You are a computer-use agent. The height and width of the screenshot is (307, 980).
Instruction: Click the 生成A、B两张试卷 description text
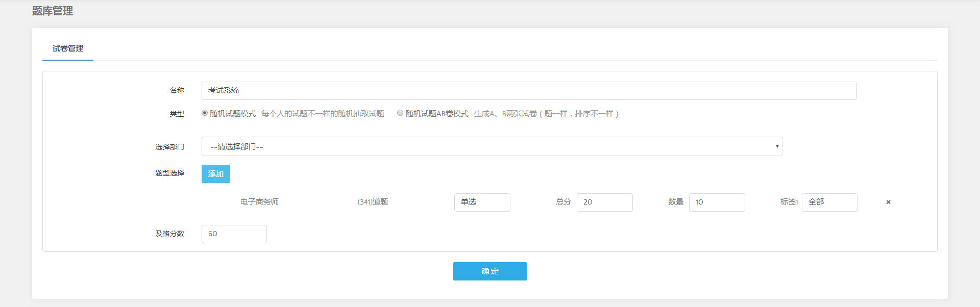tap(546, 114)
